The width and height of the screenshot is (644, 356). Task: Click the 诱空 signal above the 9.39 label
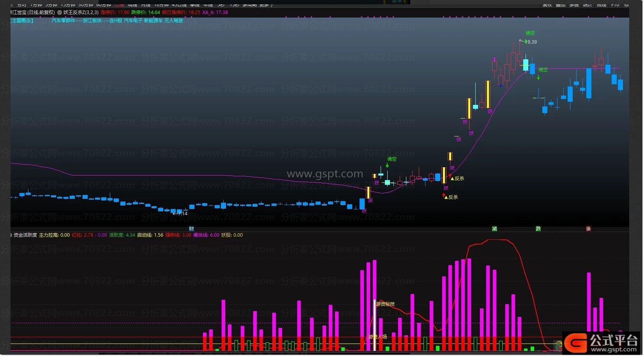[530, 34]
